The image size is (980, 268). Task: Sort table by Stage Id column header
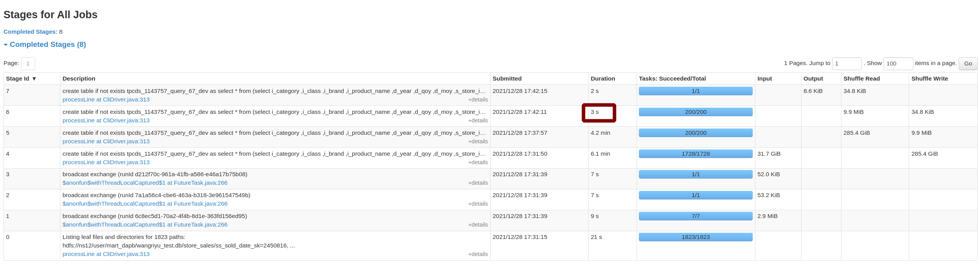coord(21,79)
